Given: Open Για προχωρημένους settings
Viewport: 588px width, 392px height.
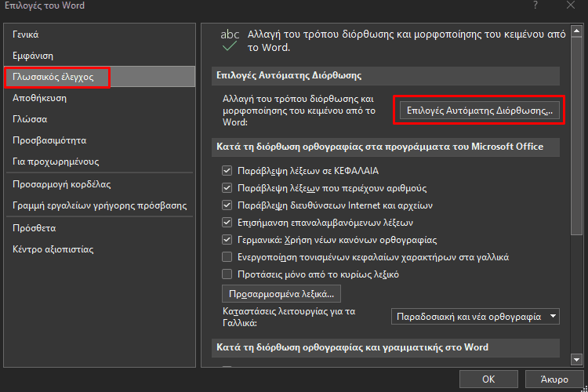Looking at the screenshot, I should point(100,162).
